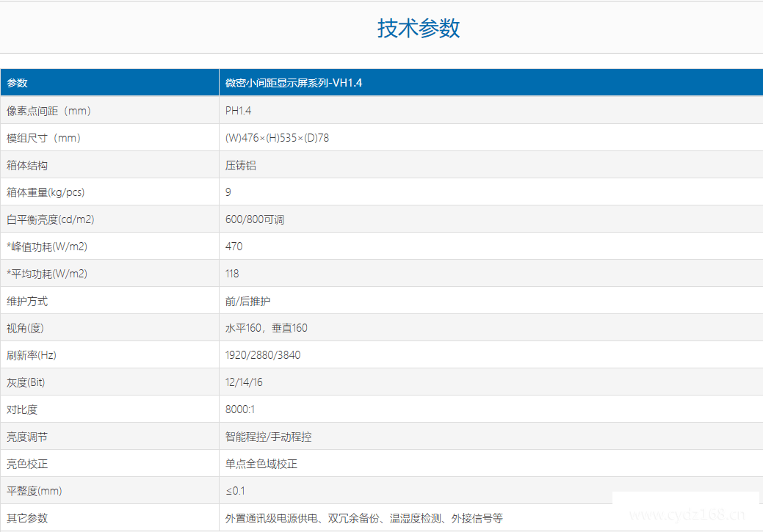Select the 水平160，垂直160 viewing angle value
The width and height of the screenshot is (763, 532).
click(x=267, y=328)
